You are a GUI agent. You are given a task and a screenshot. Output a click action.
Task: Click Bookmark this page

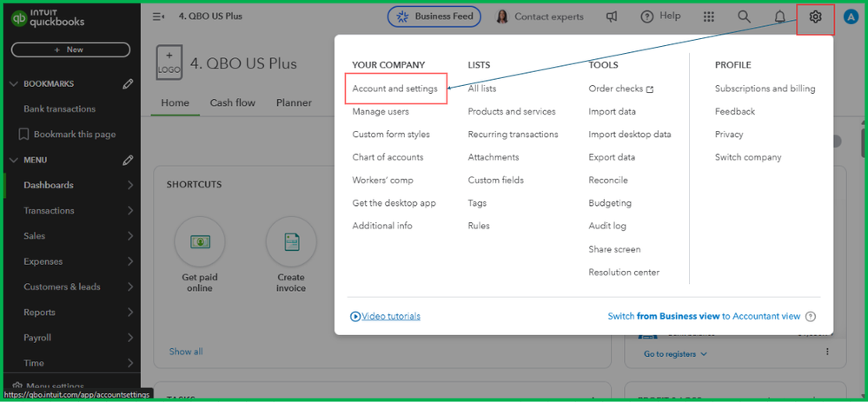tap(68, 135)
